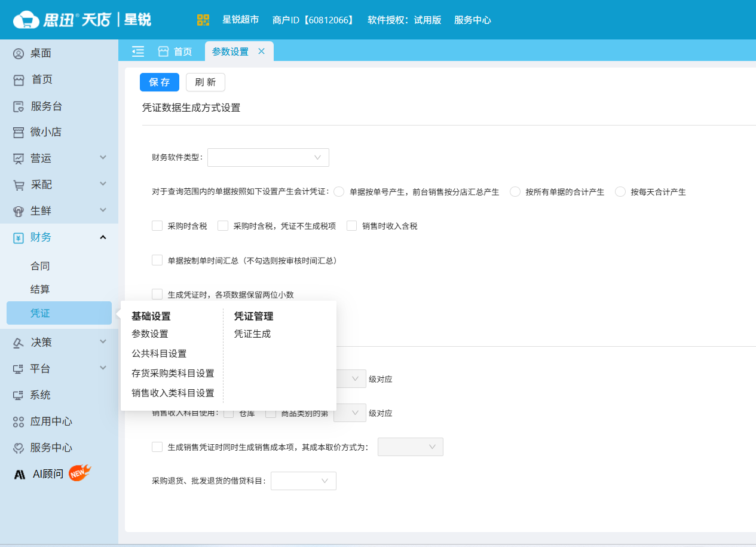Open 销售收入类科目设置 menu entry
Image resolution: width=756 pixels, height=547 pixels.
173,393
